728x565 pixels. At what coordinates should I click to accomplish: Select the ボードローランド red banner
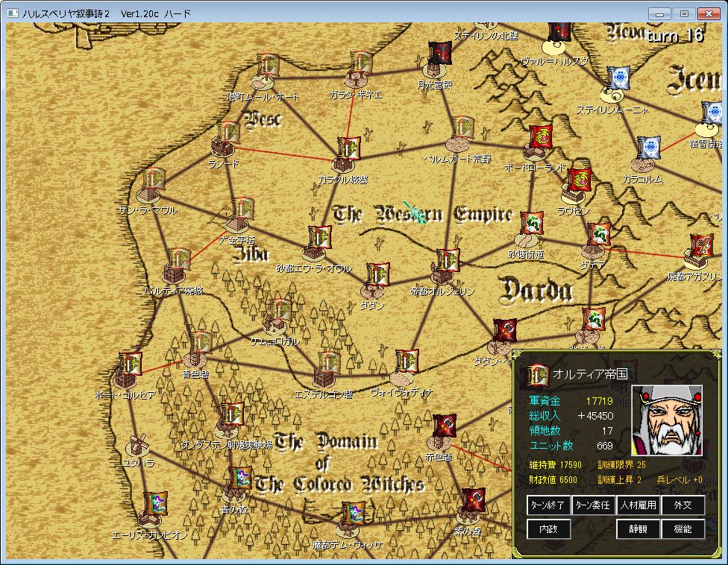coord(541,137)
